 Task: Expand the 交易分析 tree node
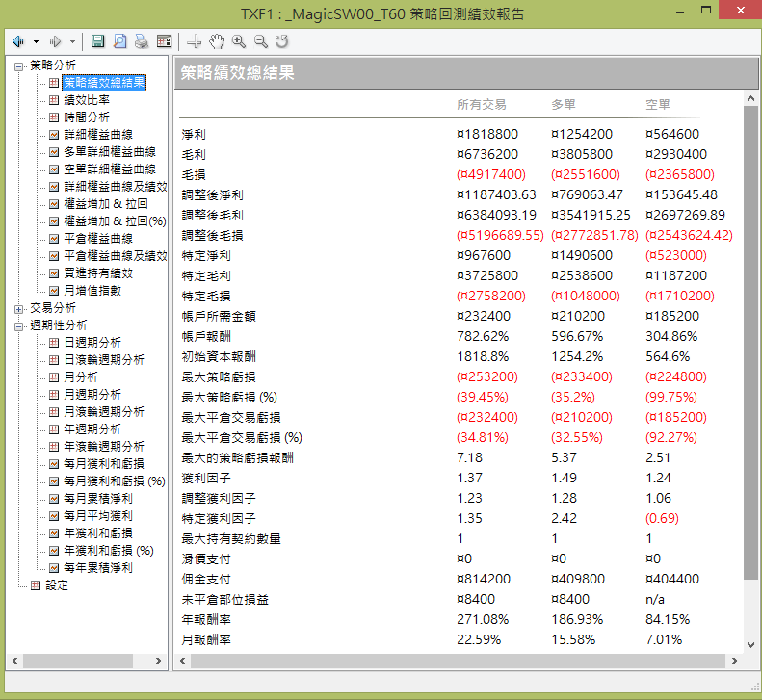18,309
